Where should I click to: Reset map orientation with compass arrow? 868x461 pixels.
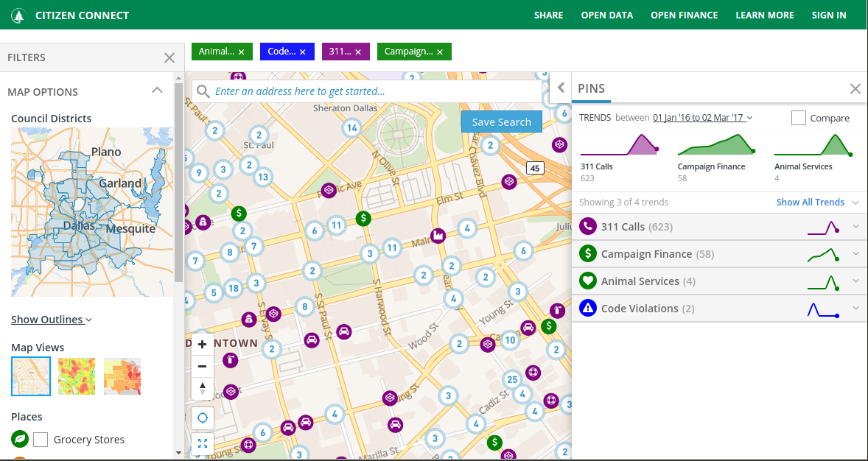[202, 389]
